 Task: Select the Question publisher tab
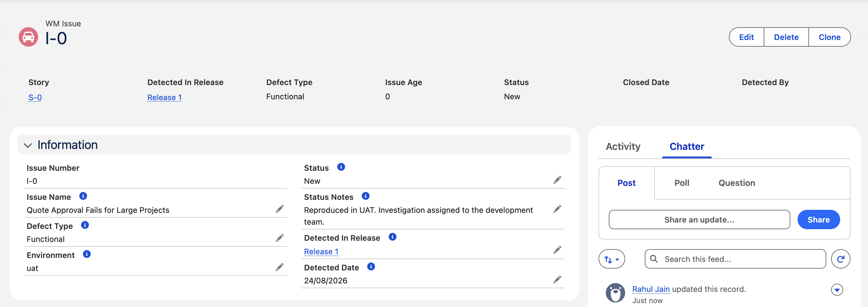[x=736, y=183]
